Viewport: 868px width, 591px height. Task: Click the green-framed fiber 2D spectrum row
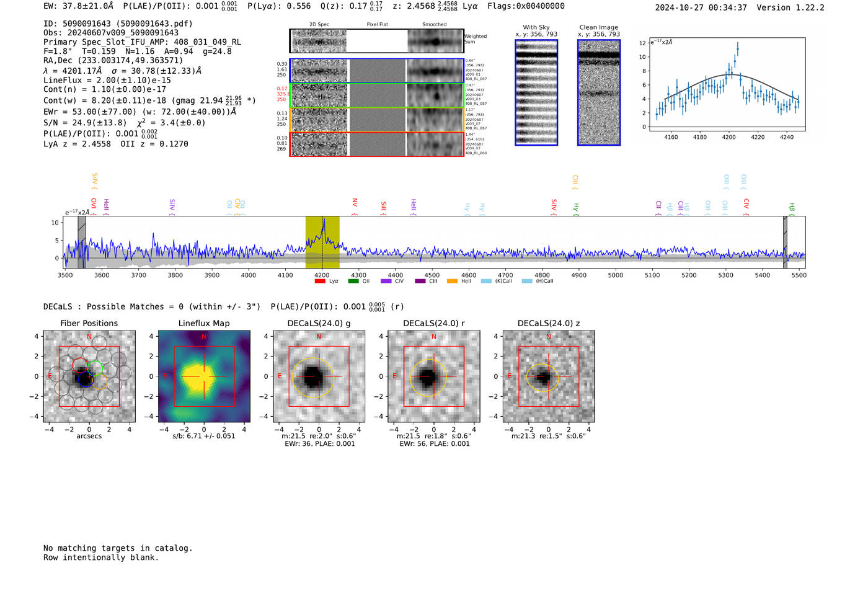pyautogui.click(x=376, y=96)
